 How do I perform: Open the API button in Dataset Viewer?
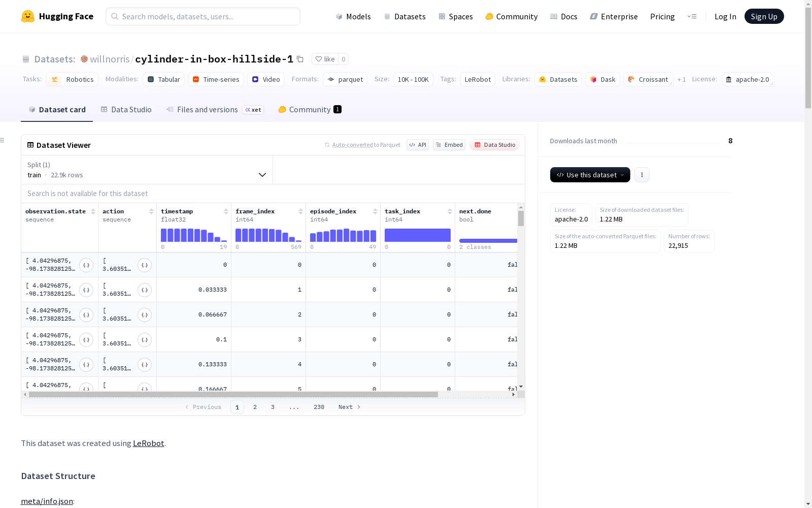[x=418, y=145]
